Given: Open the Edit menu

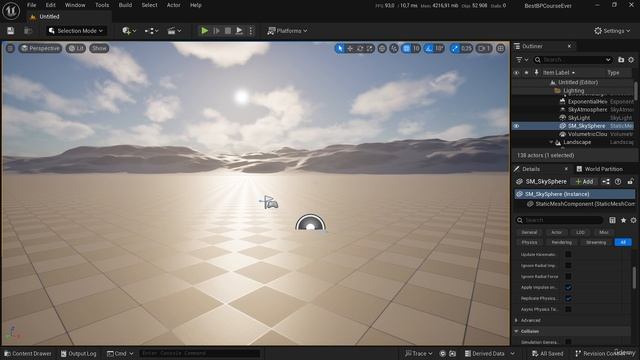Looking at the screenshot, I should (x=51, y=5).
